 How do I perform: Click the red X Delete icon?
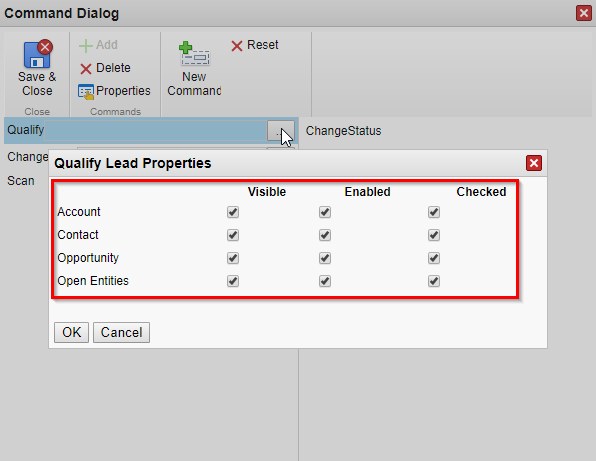tap(86, 69)
